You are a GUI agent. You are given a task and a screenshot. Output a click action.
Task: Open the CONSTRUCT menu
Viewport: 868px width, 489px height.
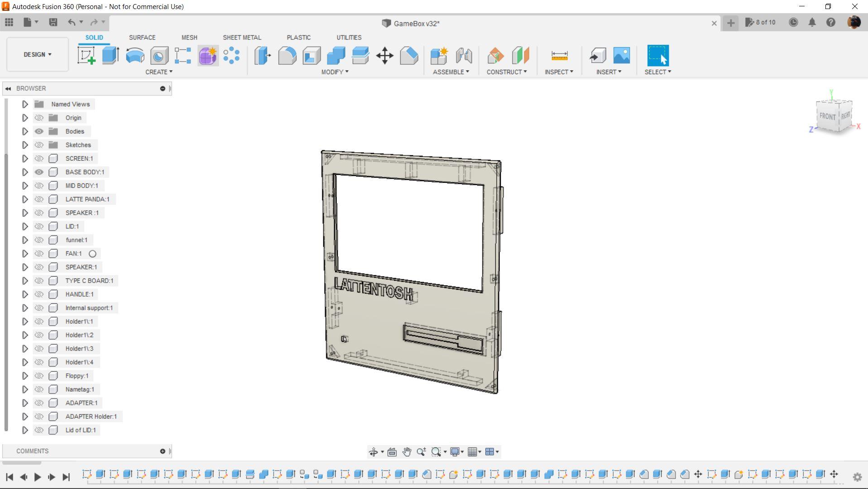(x=507, y=72)
